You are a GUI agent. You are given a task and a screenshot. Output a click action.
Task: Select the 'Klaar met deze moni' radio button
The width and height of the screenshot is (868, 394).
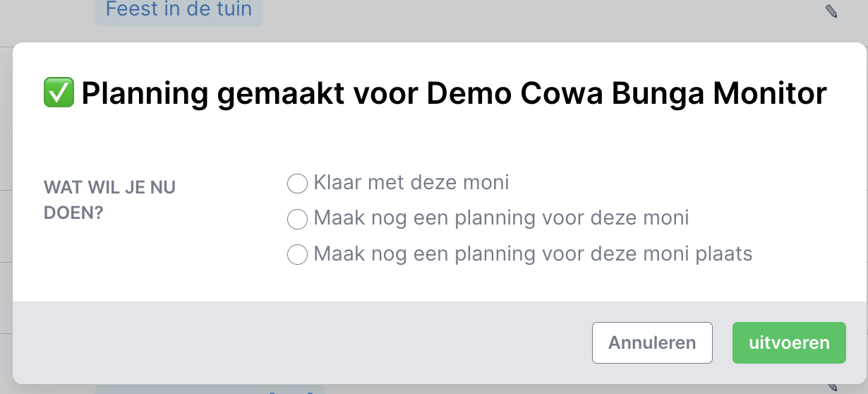pos(297,184)
